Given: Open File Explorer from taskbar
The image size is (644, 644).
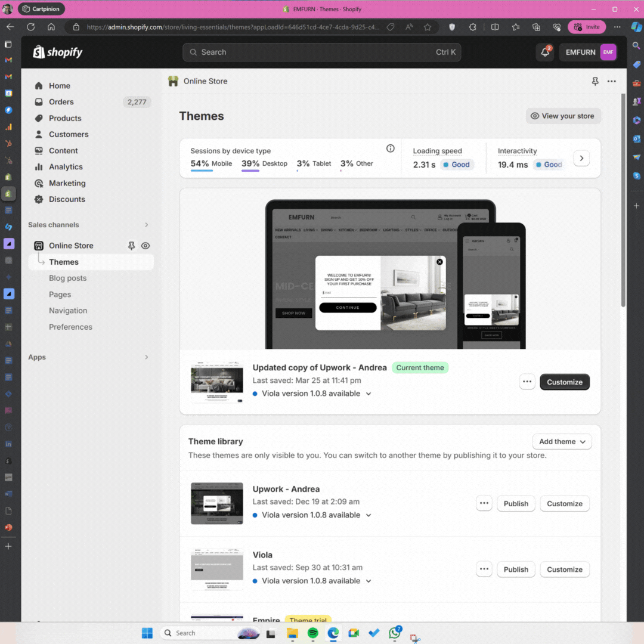Looking at the screenshot, I should pos(292,633).
